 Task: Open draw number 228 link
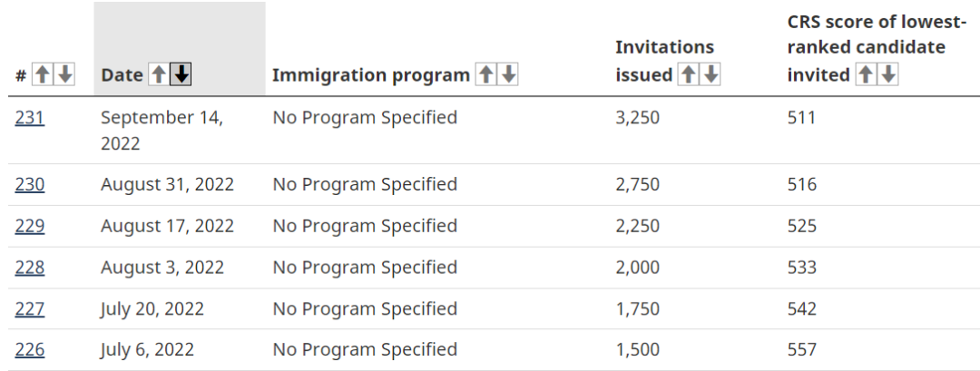coord(30,268)
